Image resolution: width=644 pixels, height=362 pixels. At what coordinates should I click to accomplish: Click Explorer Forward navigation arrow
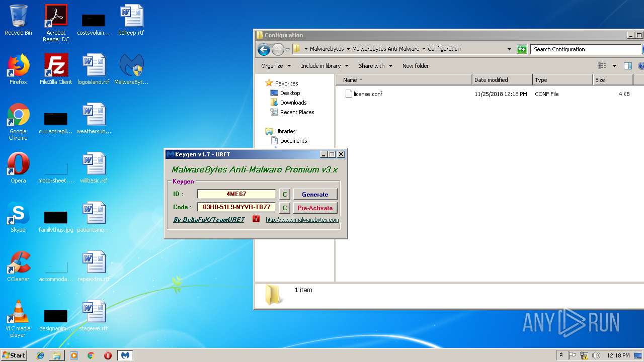[278, 49]
